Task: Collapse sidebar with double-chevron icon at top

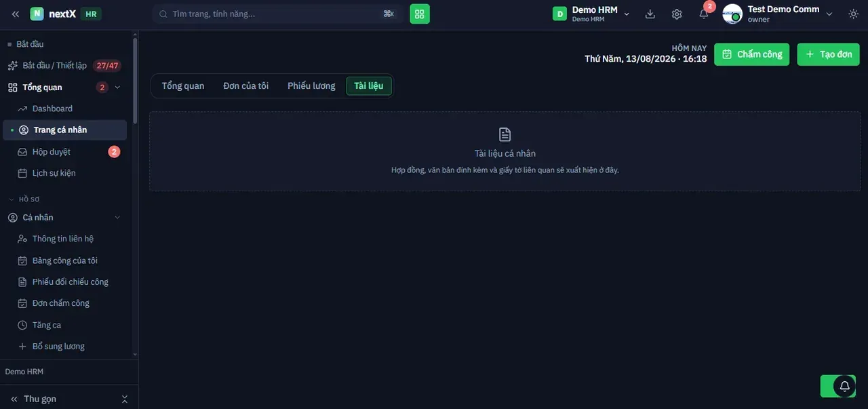Action: (x=16, y=14)
